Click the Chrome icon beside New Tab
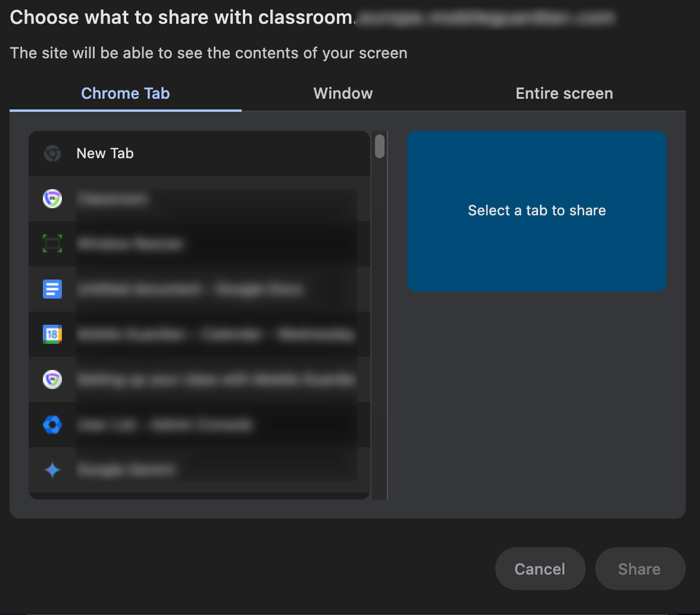 click(52, 153)
